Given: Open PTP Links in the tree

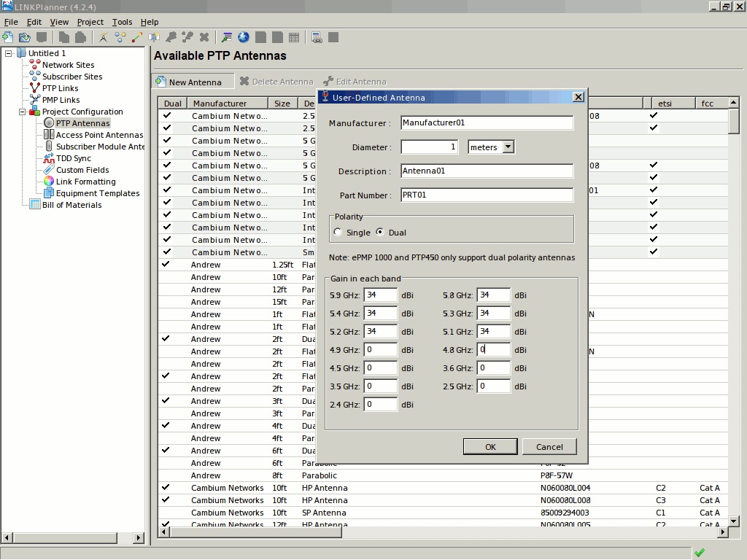Looking at the screenshot, I should (60, 88).
